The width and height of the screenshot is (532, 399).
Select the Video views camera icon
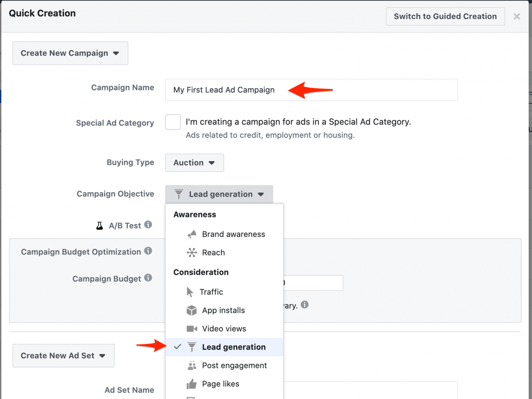click(192, 328)
